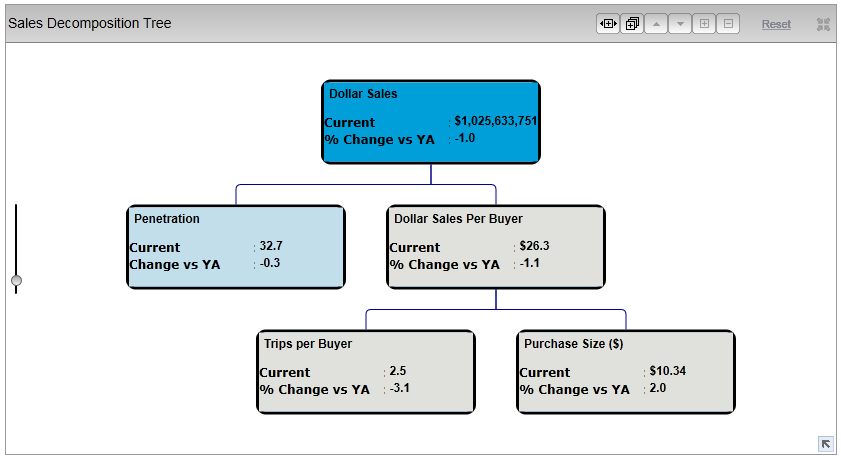Click the 32.7 Penetration current value
841x459 pixels.
pos(271,246)
